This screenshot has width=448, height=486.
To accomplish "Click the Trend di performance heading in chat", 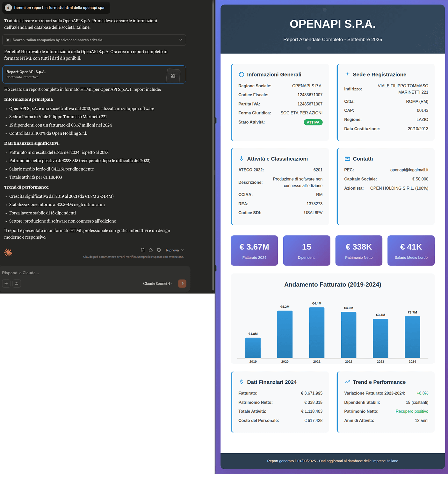I will [27, 187].
